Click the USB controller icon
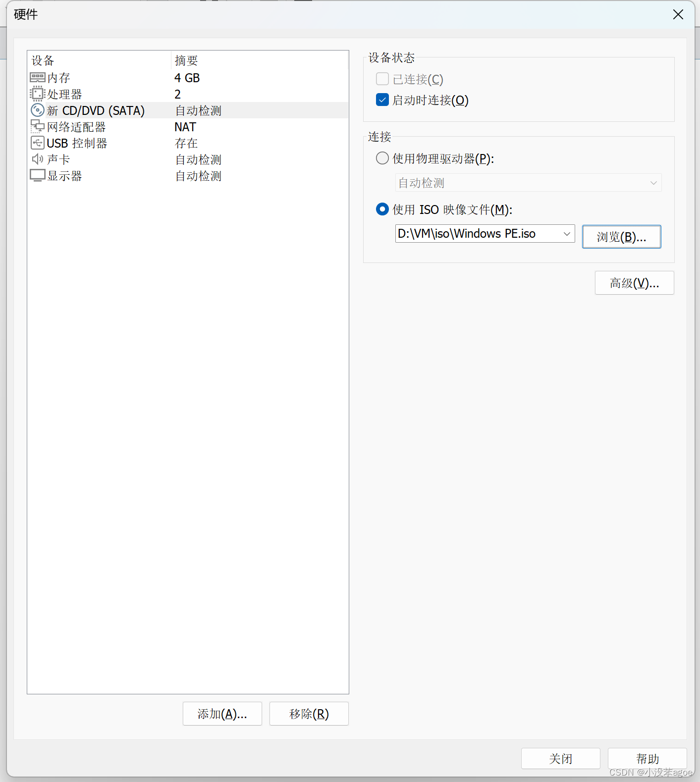Screen dimensions: 700x782 pos(38,143)
